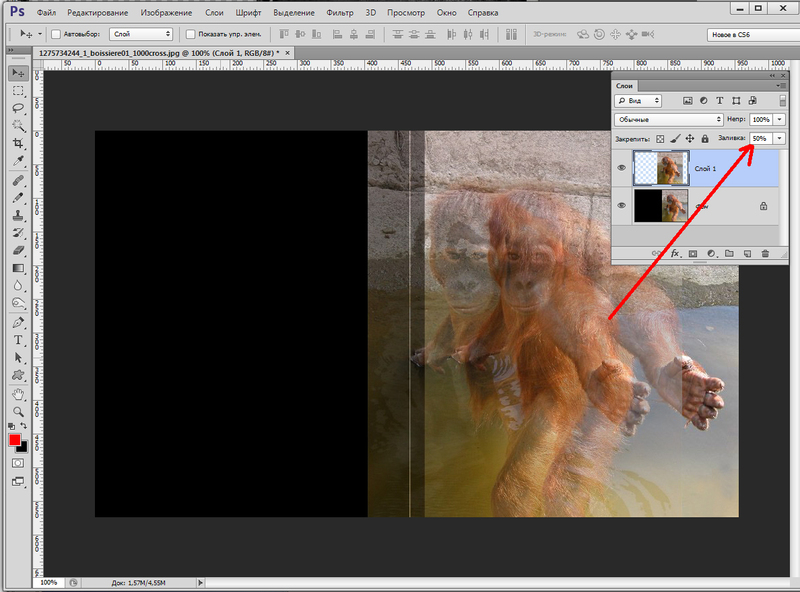Viewport: 800px width, 592px height.
Task: Select the Pen tool
Action: coord(18,323)
